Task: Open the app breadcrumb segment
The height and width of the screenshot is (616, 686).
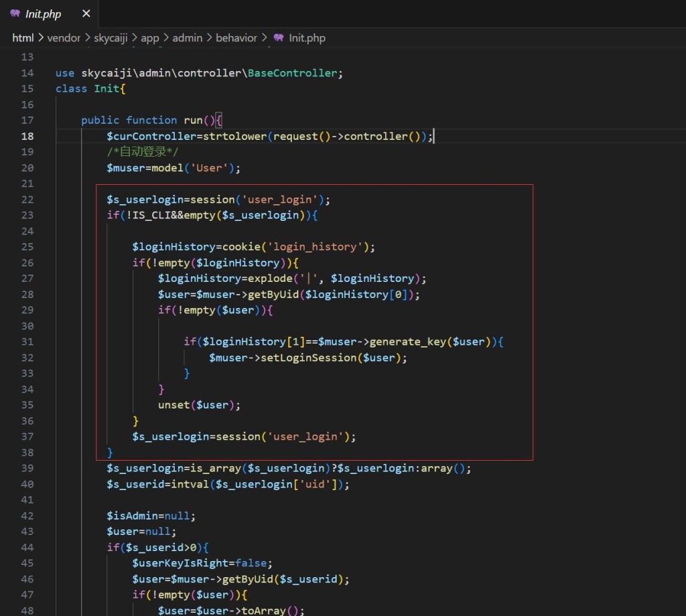Action: [x=150, y=38]
